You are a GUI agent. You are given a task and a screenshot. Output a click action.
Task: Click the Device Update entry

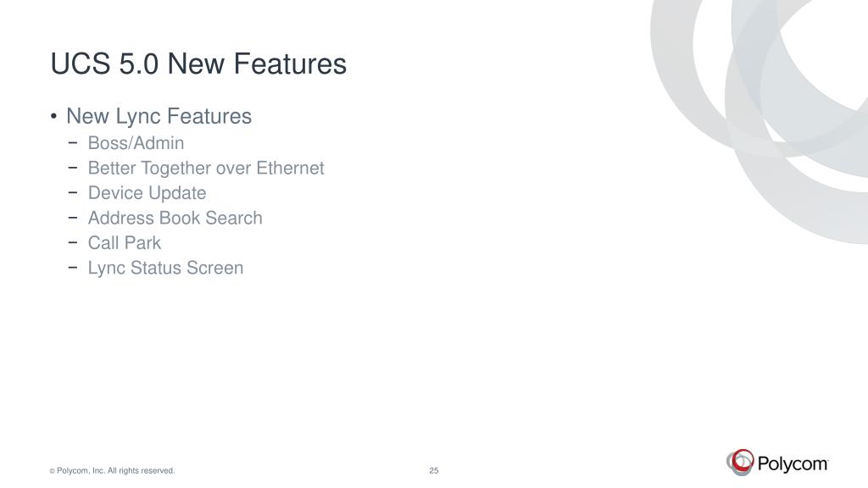point(147,193)
